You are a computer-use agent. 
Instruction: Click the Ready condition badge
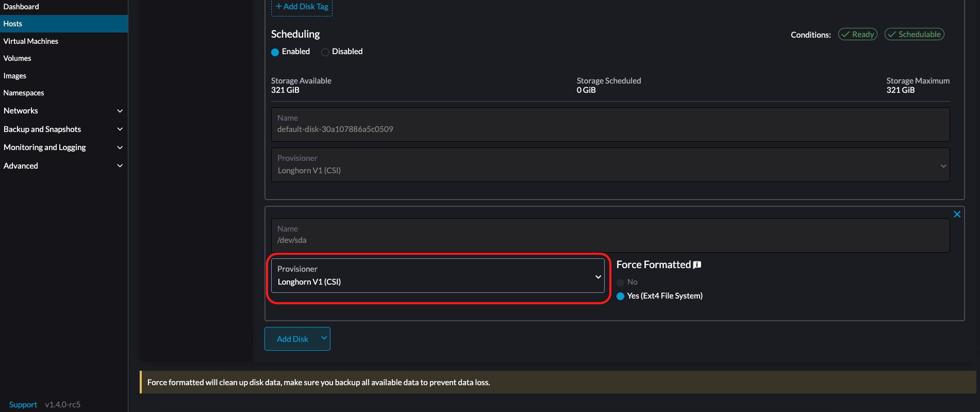[x=858, y=35]
